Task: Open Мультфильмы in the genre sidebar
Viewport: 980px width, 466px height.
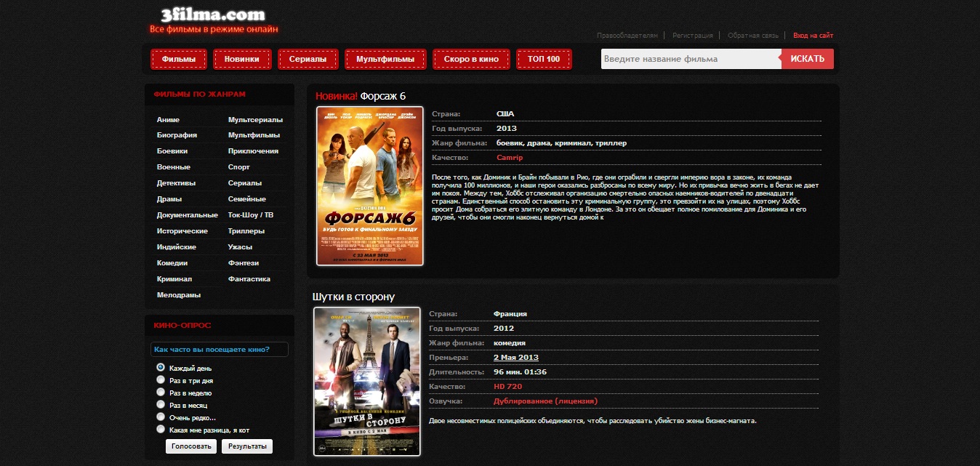Action: click(x=254, y=135)
